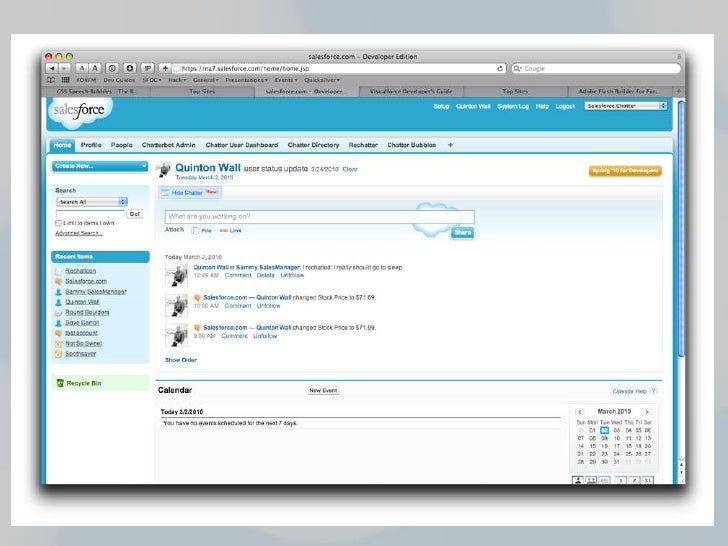Expand the Presentations bookmarks folder

click(x=247, y=80)
